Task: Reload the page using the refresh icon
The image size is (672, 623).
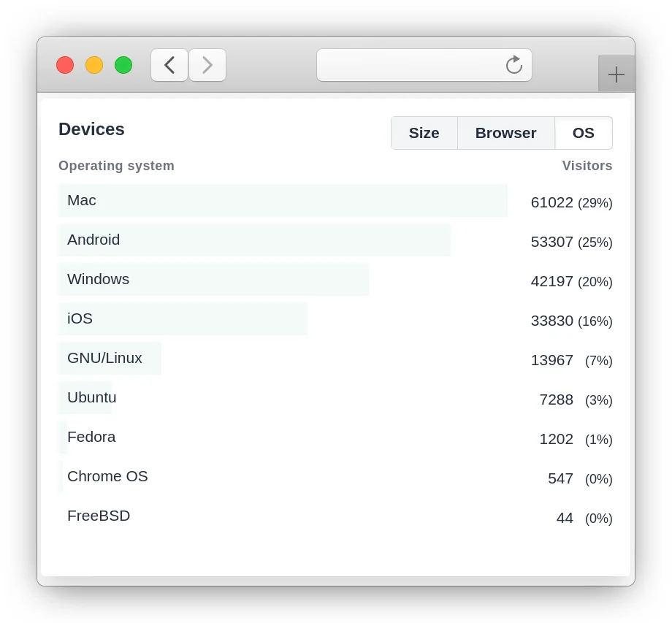Action: [x=513, y=65]
